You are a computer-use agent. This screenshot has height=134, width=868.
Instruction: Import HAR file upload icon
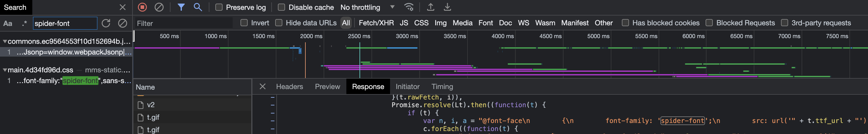tap(430, 7)
